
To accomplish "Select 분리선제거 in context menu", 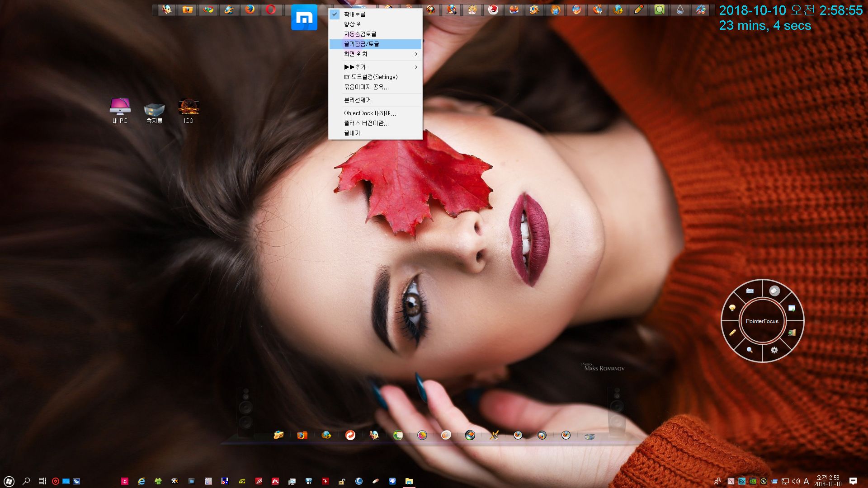I will (375, 100).
